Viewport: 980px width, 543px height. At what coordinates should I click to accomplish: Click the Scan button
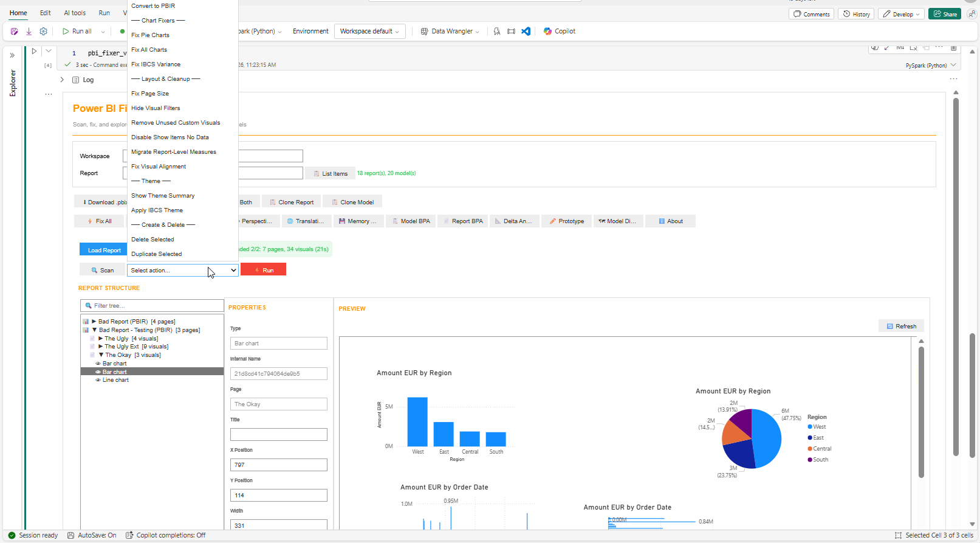tap(102, 270)
